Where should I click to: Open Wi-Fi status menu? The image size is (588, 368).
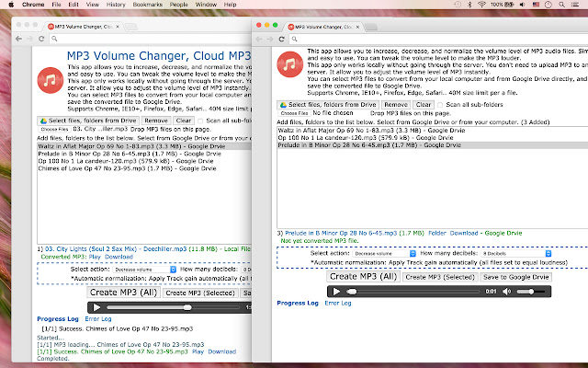point(481,5)
